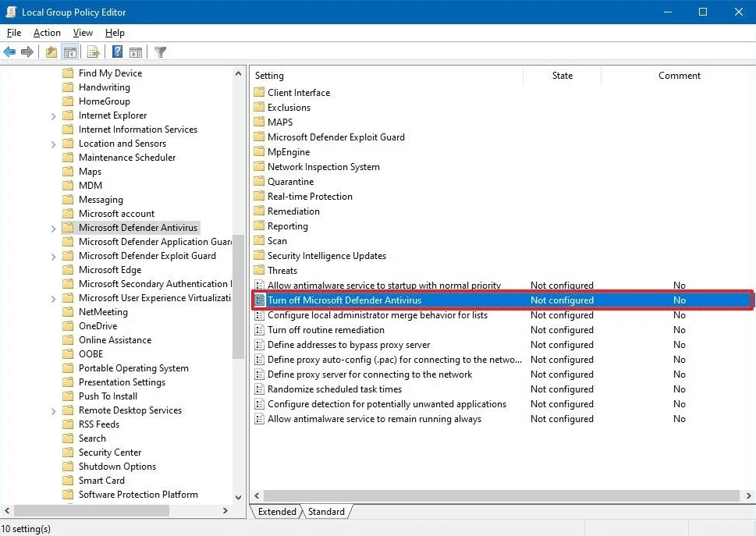
Task: Select the Find My Device tree item
Action: coord(111,73)
